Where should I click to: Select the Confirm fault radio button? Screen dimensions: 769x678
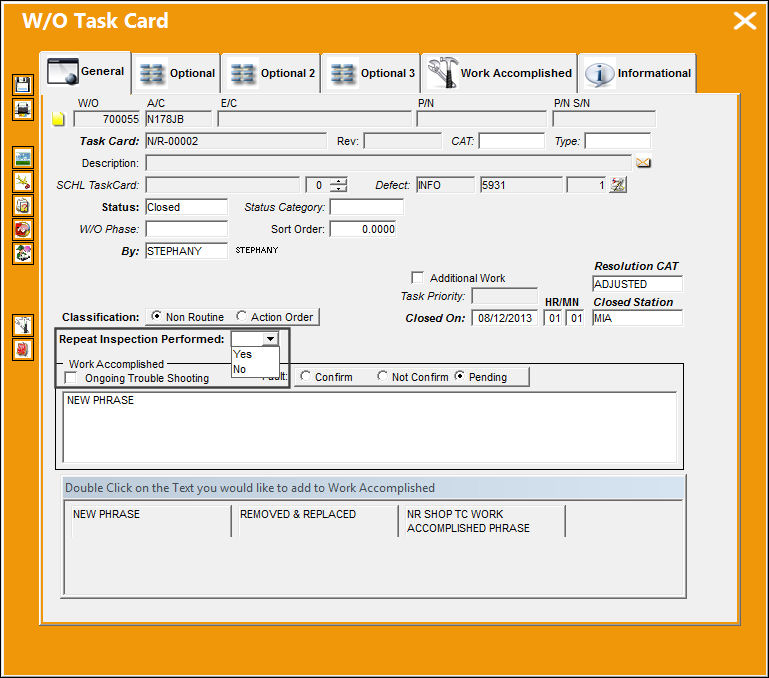305,376
